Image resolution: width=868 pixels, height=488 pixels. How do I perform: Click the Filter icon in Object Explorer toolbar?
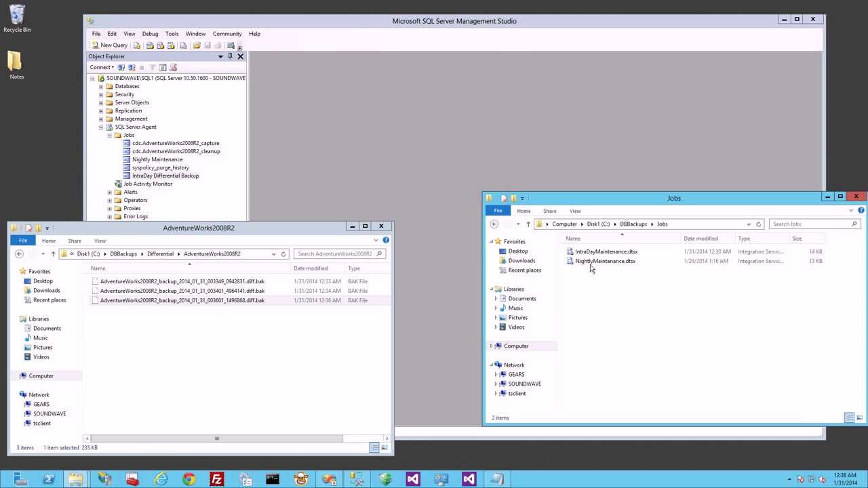[x=152, y=67]
